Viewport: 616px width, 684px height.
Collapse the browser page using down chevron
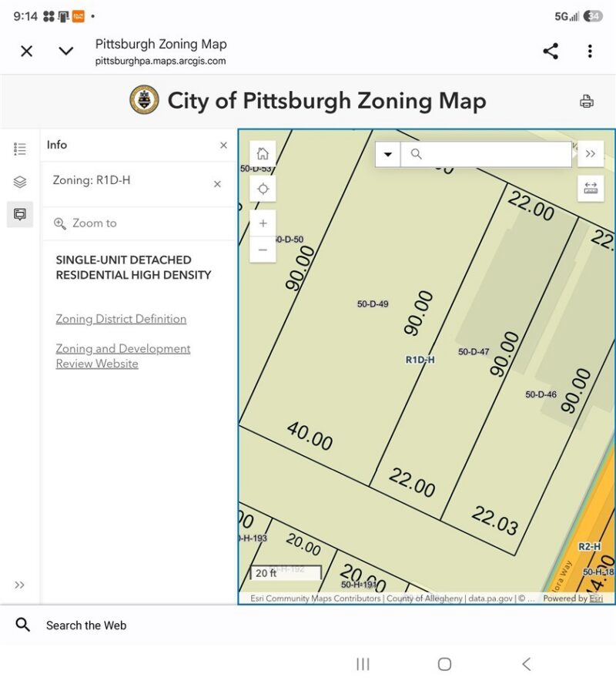pyautogui.click(x=65, y=51)
